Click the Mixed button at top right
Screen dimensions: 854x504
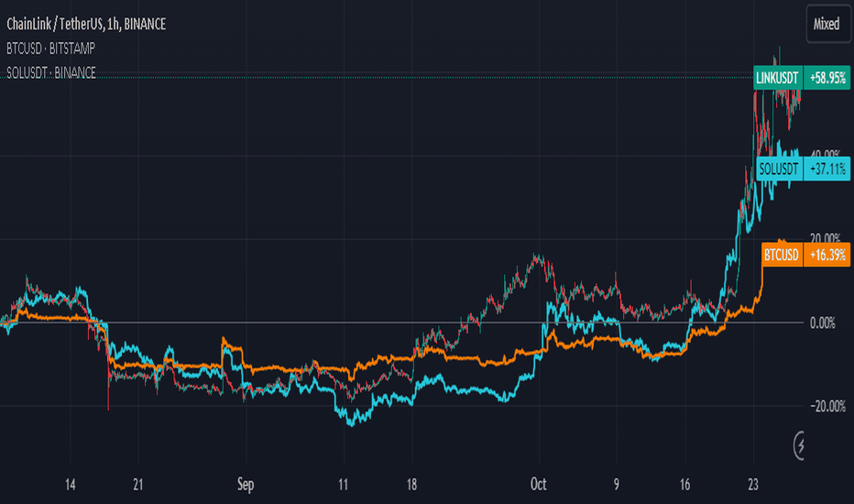click(827, 24)
